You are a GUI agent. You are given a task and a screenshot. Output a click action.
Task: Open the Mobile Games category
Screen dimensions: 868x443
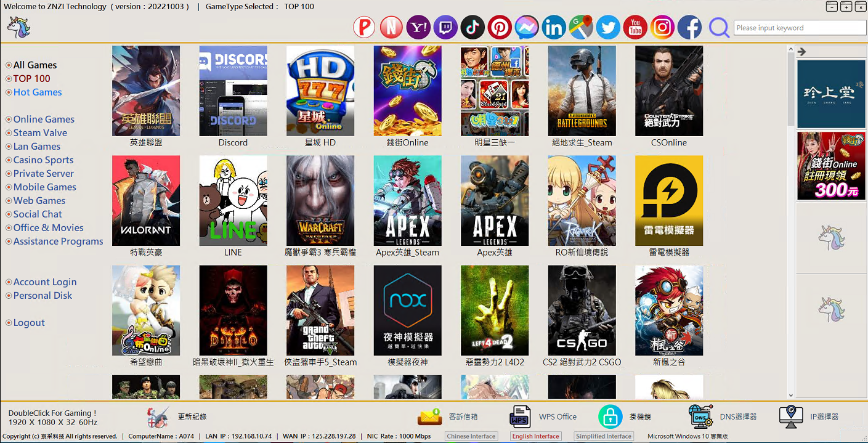[x=45, y=187]
